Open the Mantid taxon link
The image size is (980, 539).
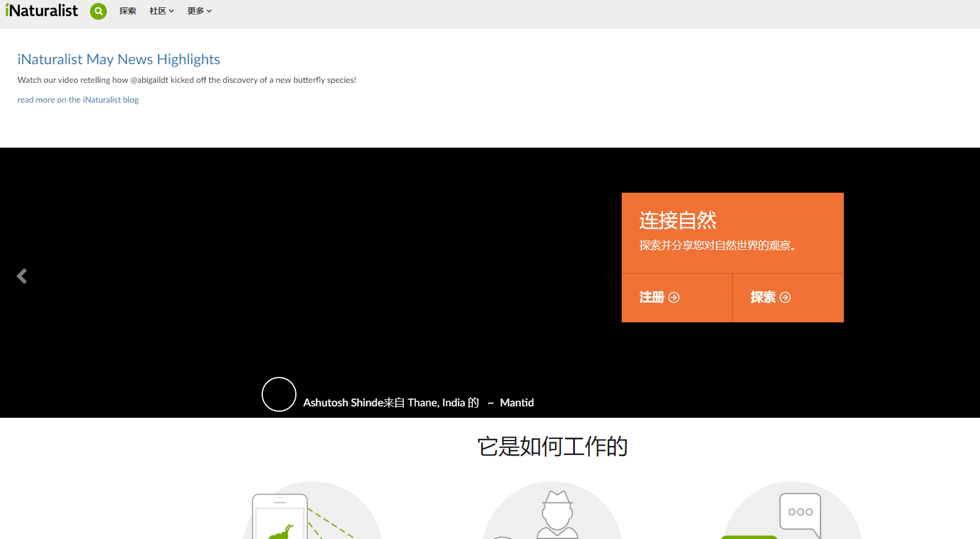point(517,403)
